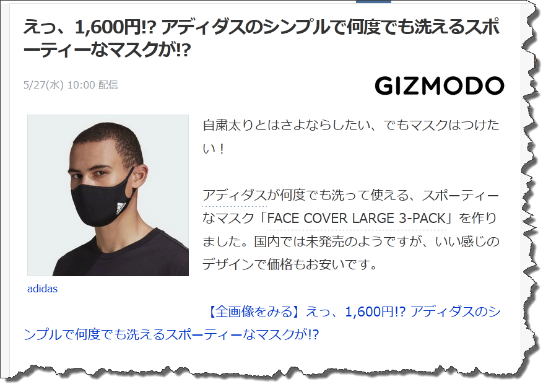The height and width of the screenshot is (392, 551).
Task: Click the 1,600円 text in the headline
Action: (x=108, y=27)
